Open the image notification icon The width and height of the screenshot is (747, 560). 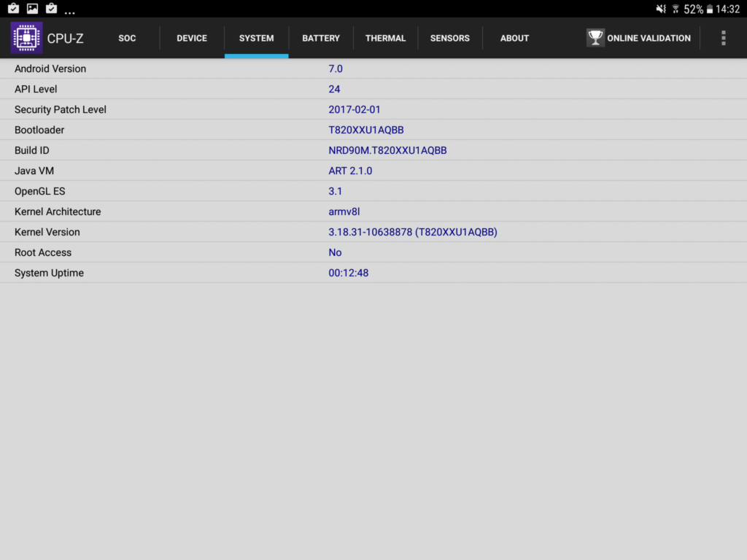coord(32,9)
